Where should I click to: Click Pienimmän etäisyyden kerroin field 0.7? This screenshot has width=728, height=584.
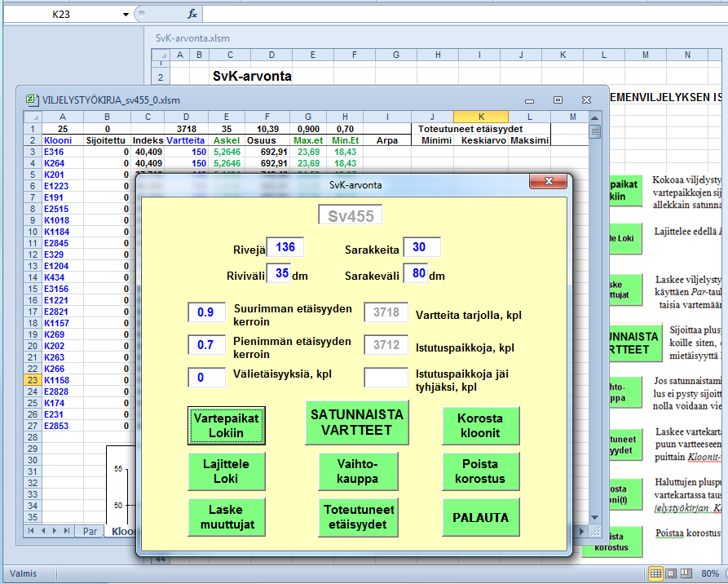(206, 345)
